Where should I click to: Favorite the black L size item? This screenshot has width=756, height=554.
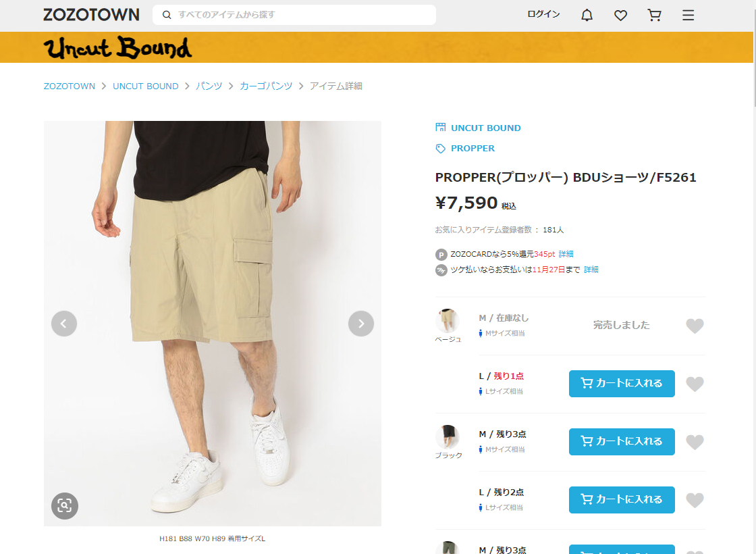coord(695,501)
